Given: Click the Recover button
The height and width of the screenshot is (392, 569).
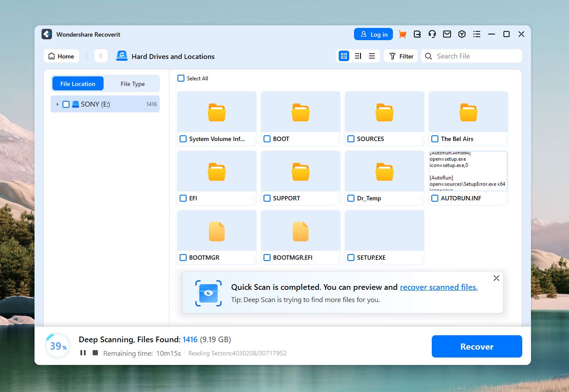Looking at the screenshot, I should click(477, 346).
